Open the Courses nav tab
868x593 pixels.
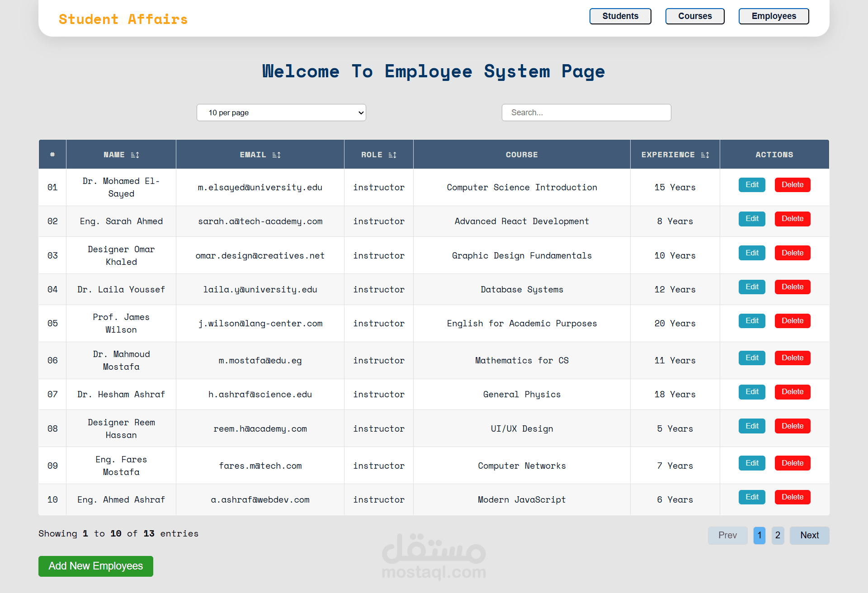tap(695, 16)
